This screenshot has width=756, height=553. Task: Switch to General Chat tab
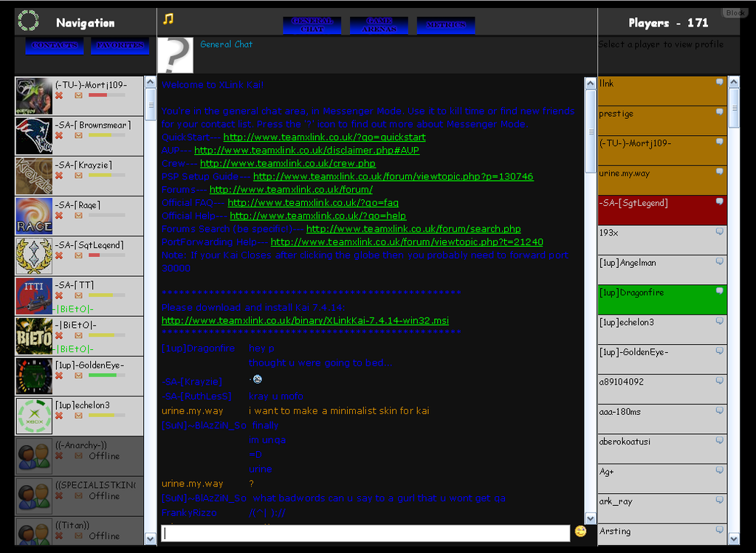tap(312, 25)
